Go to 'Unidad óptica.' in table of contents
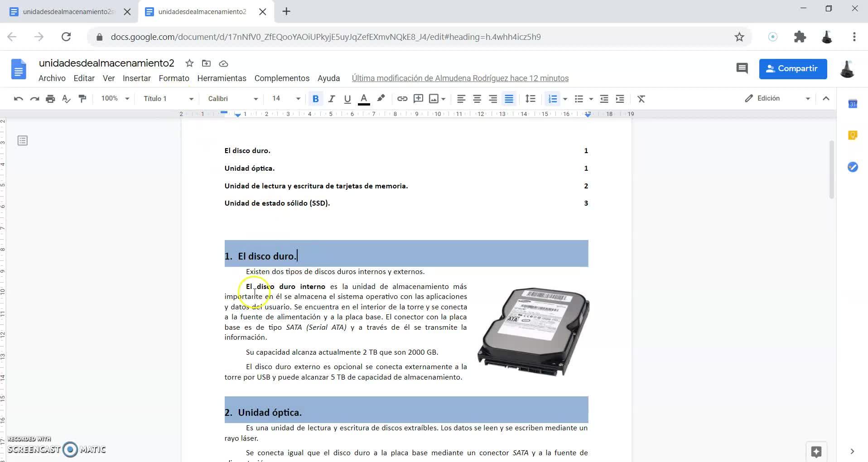Viewport: 868px width, 462px height. 250,168
